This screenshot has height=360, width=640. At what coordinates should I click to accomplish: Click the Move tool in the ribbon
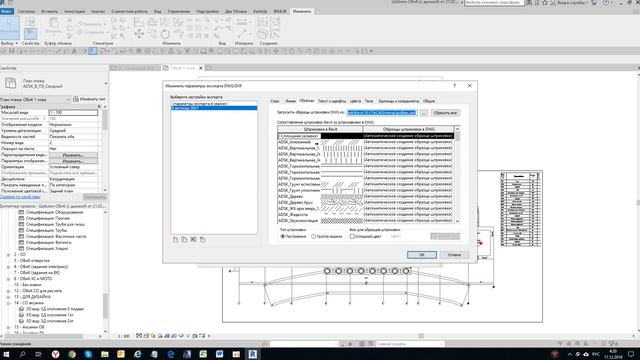coord(139,34)
